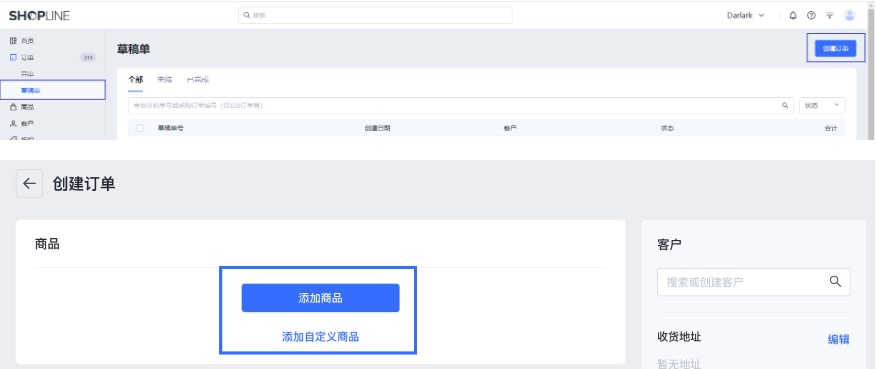Viewport: 876px width, 369px height.
Task: Open the 状态 filter dropdown
Action: pos(822,105)
